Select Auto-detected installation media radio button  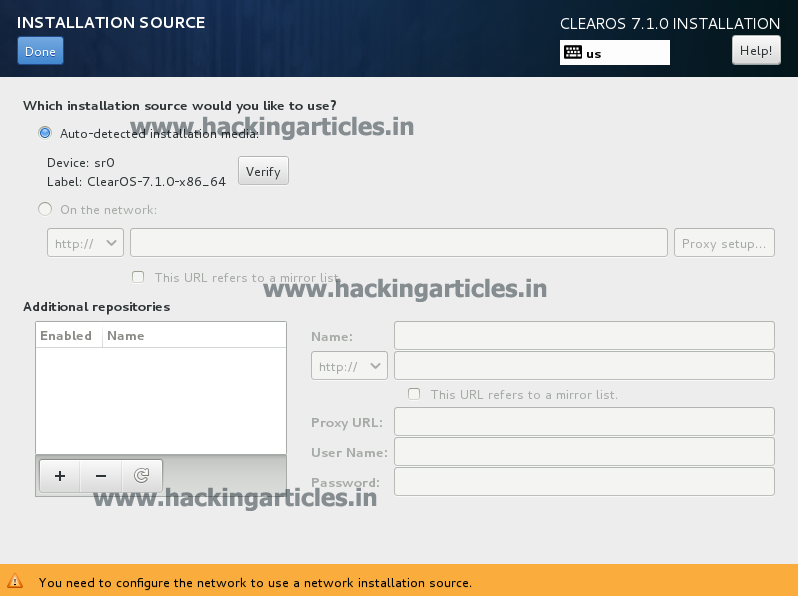tap(45, 133)
